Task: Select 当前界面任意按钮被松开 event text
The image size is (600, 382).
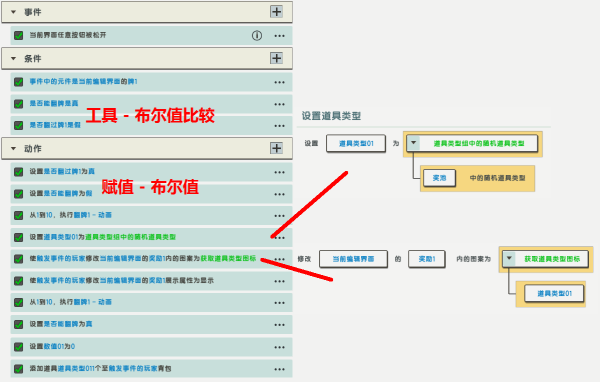Action: pyautogui.click(x=68, y=35)
